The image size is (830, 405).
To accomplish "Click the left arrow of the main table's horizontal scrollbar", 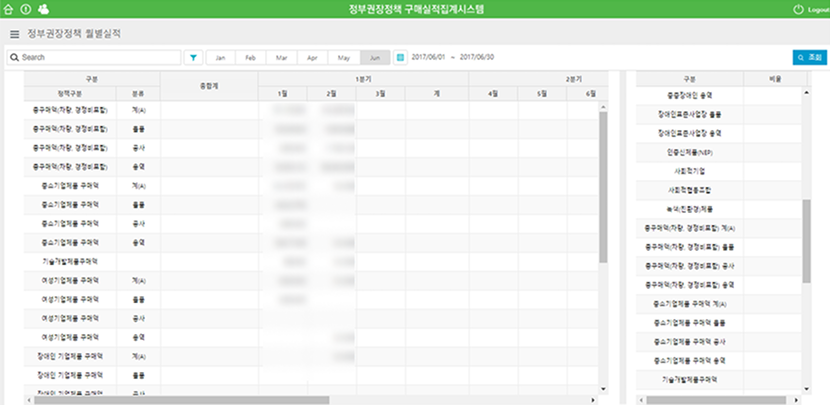I will tap(28, 400).
